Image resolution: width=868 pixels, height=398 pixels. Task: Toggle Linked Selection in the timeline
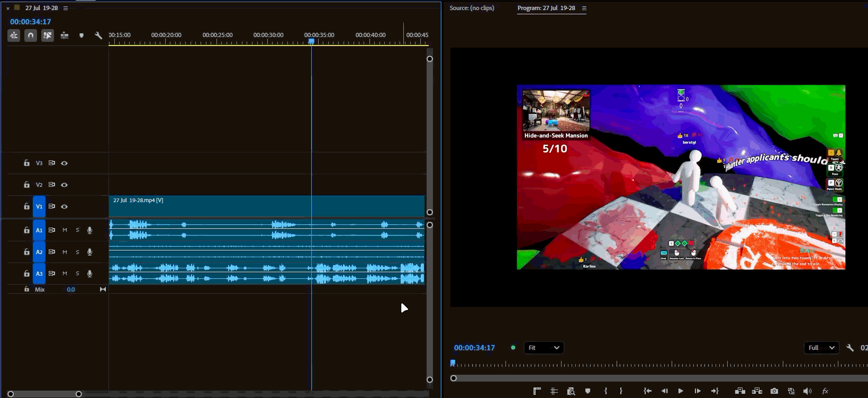point(48,35)
